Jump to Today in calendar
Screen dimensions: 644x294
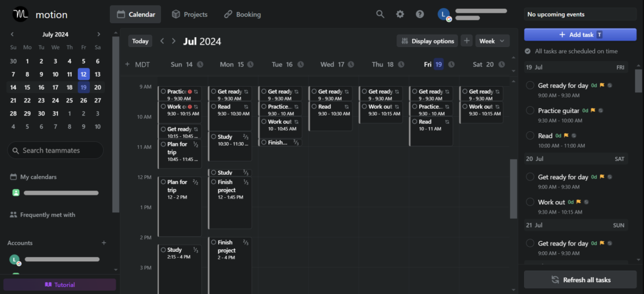[x=140, y=41]
